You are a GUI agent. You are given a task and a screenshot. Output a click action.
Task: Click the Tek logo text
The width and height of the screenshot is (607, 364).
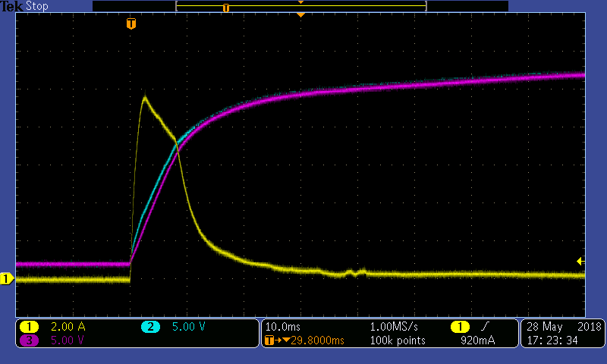coord(11,6)
